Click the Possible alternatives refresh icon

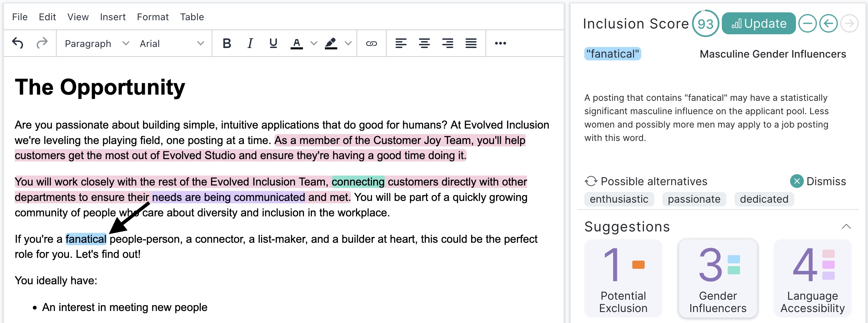point(591,181)
